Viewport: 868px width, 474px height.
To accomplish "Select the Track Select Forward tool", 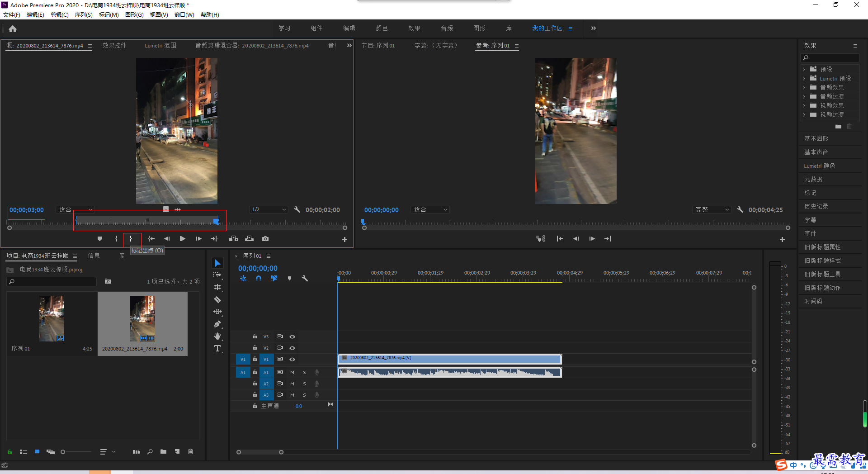I will [217, 275].
